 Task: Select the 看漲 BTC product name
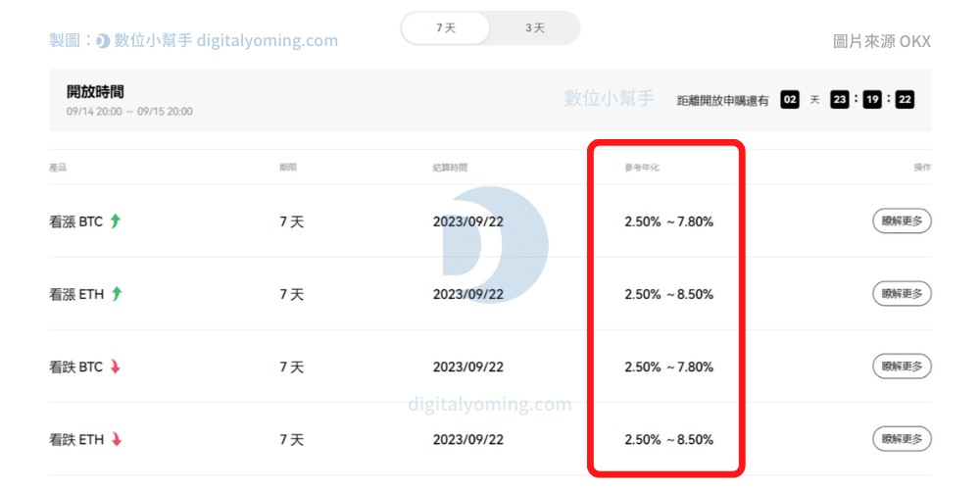coord(75,221)
